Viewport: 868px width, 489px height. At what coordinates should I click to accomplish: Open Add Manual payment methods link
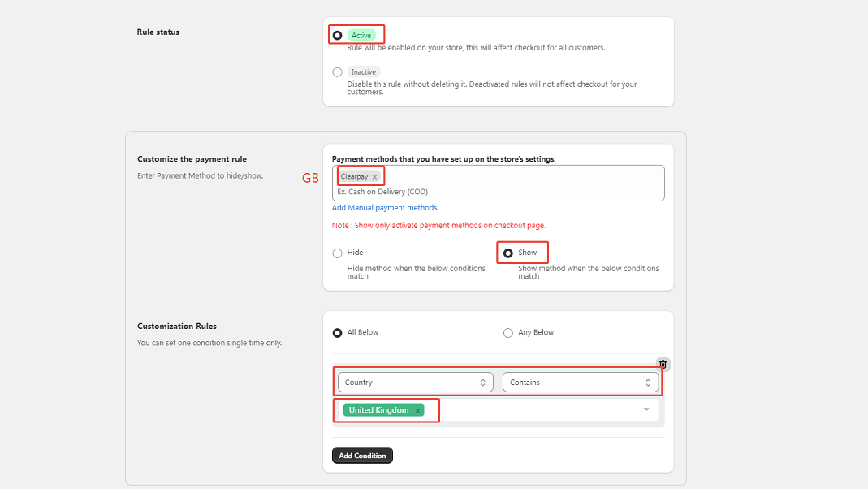pos(384,208)
